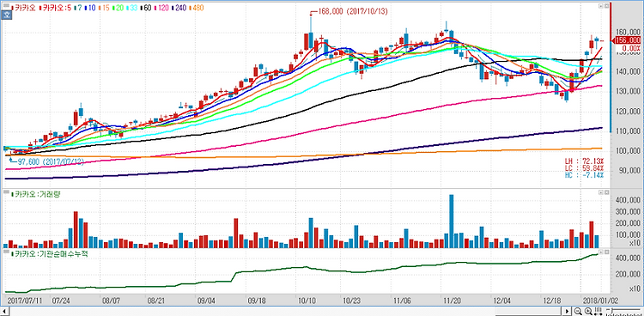This screenshot has width=644, height=316.
Task: Click the 7-day moving average legend
Action: 78,8
